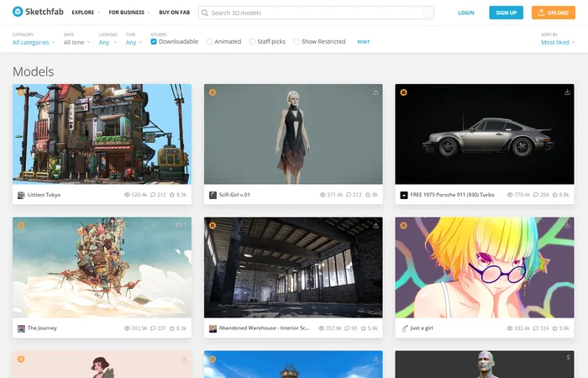Click download icon on Abandoned Warehouse thumbnail
The image size is (588, 378).
coord(375,225)
